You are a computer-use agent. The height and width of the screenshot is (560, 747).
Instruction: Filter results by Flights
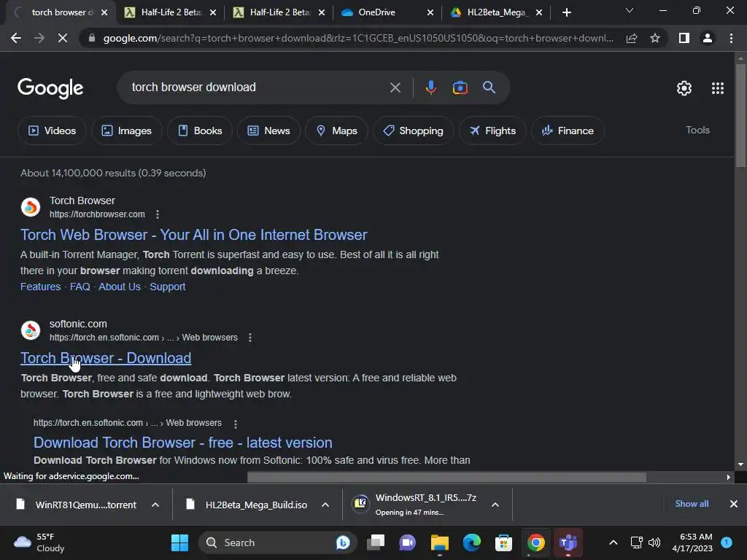tap(492, 131)
